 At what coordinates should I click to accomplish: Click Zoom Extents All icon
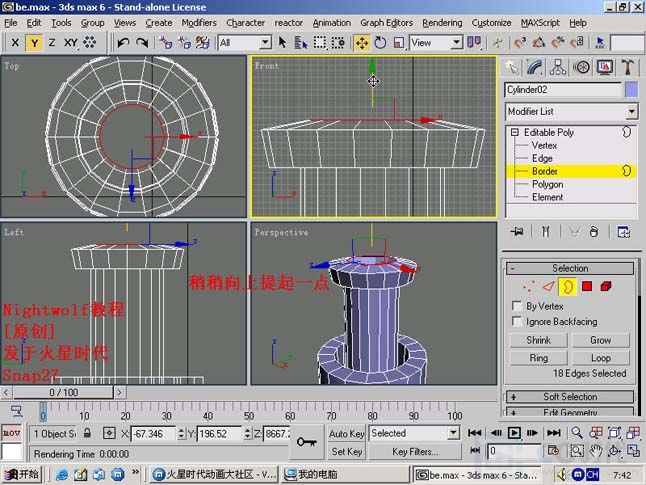(633, 433)
